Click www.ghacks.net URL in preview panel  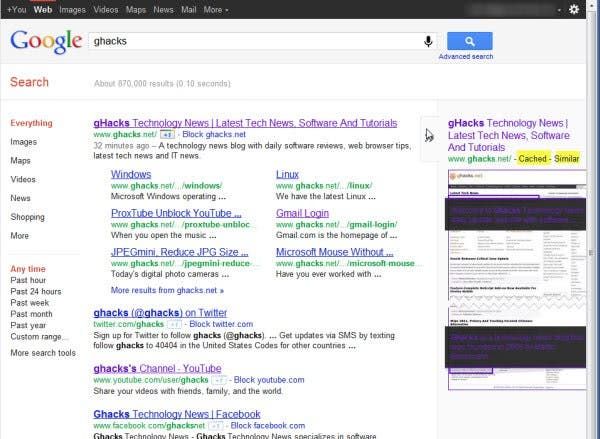[479, 159]
